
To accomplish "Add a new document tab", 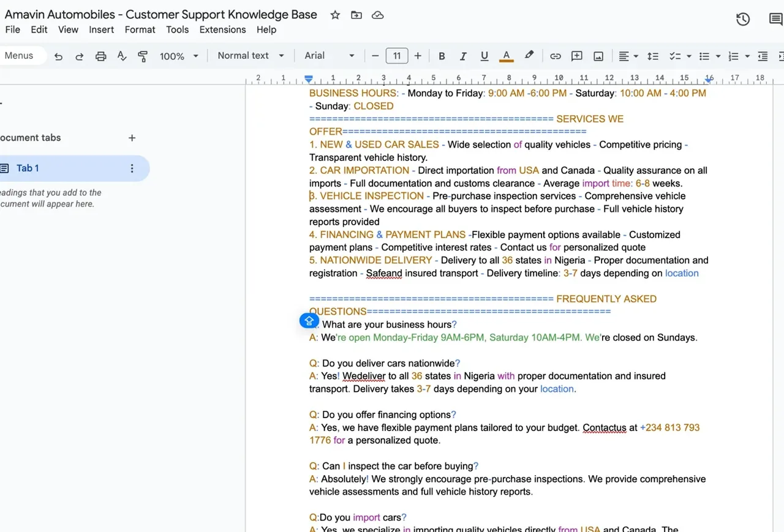I will (132, 138).
